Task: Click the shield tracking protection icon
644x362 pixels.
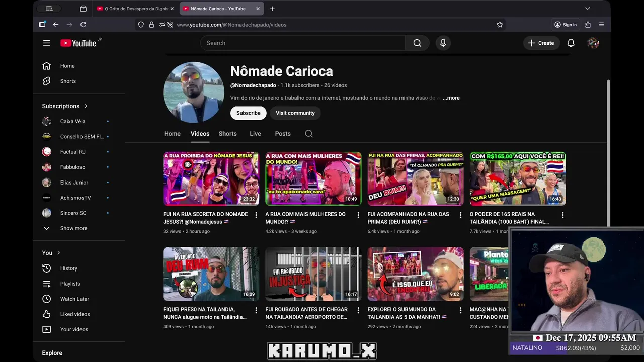Action: pyautogui.click(x=141, y=24)
